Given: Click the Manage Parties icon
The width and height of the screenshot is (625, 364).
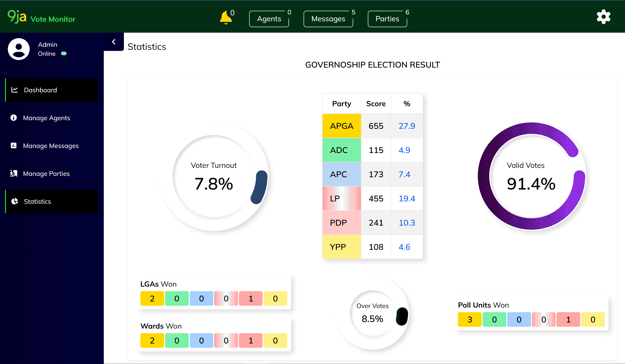Looking at the screenshot, I should point(14,174).
